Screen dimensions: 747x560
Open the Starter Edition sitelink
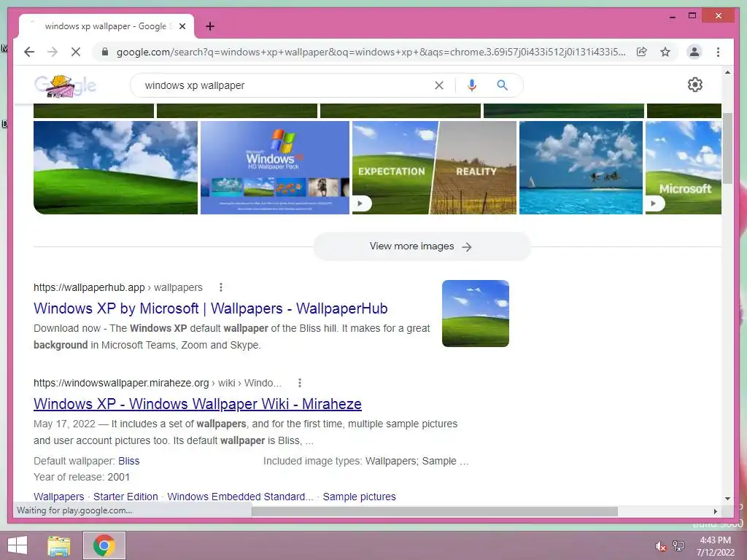coord(125,497)
